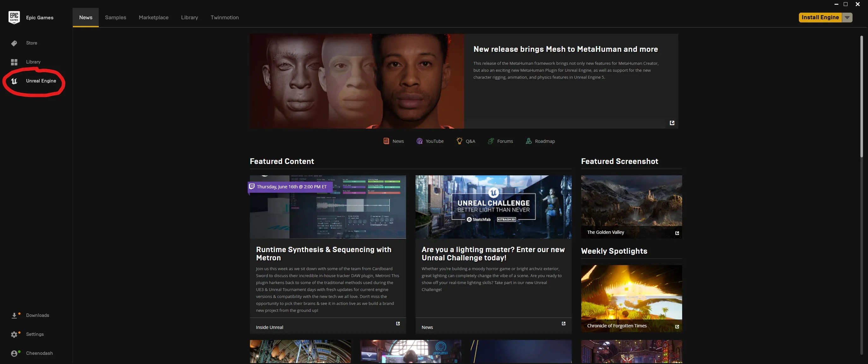Open the News link below the banner
The width and height of the screenshot is (868, 364).
(x=393, y=141)
